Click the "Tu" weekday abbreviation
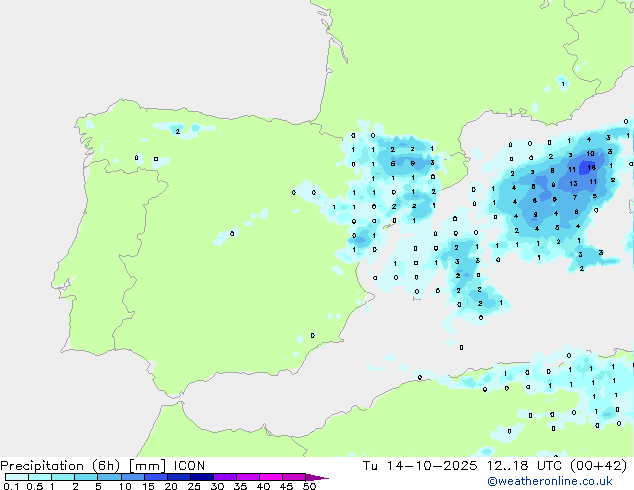 (370, 466)
